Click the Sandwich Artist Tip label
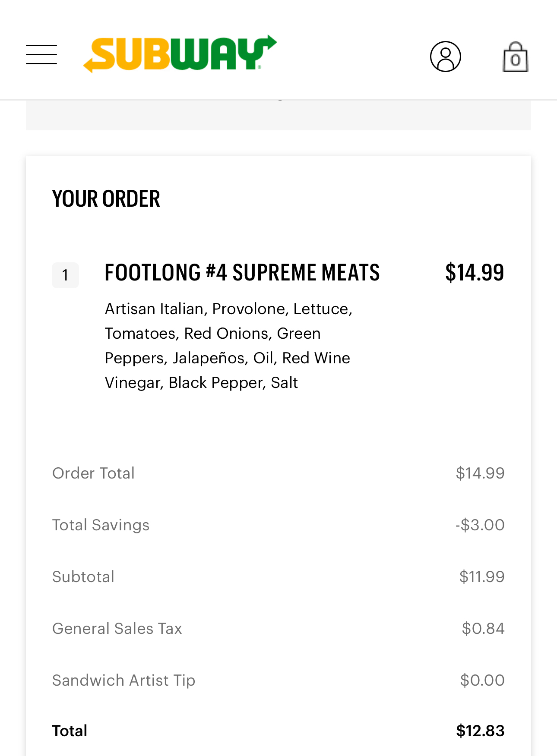 pyautogui.click(x=123, y=680)
